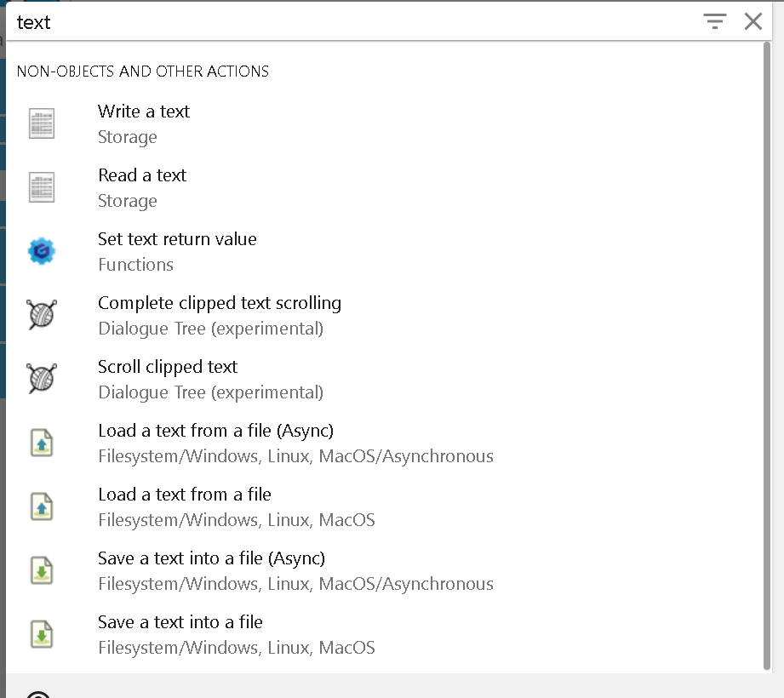Select "Load a text from a file (Async)"

(385, 443)
